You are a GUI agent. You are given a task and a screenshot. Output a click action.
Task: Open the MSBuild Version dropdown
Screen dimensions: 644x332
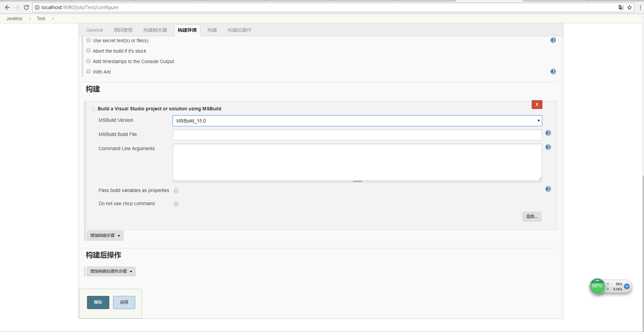(x=357, y=121)
